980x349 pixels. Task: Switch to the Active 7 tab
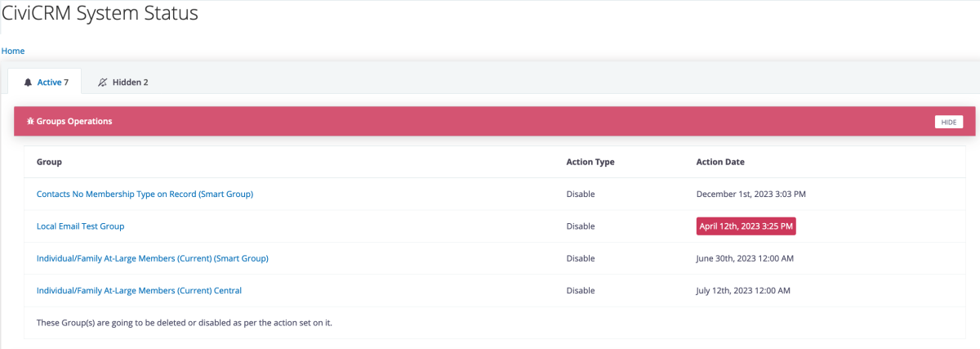tap(45, 82)
